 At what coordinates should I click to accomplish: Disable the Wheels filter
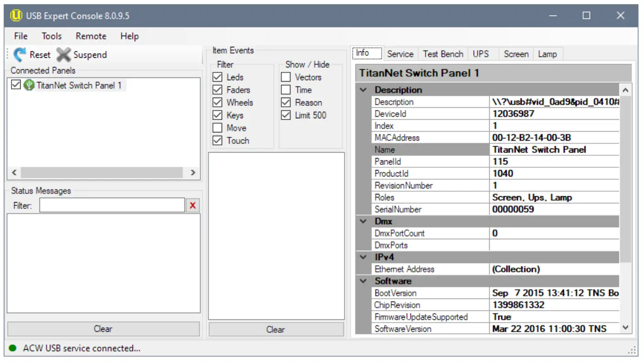[x=218, y=103]
